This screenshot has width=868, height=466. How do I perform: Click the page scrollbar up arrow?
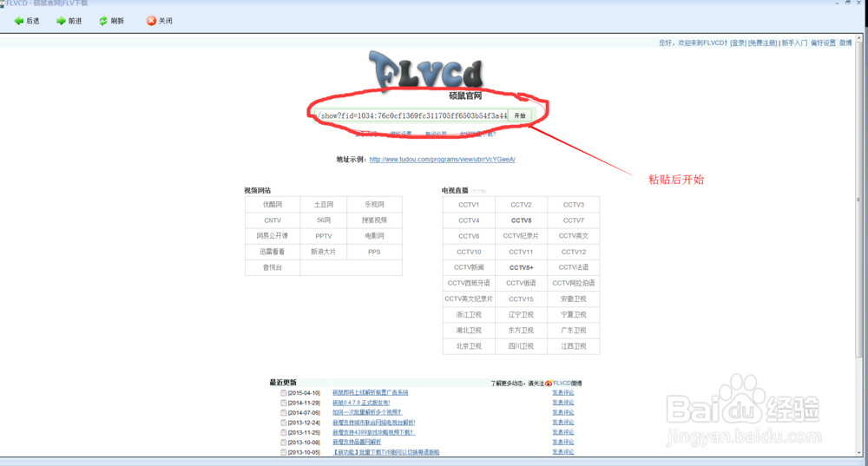[x=859, y=38]
